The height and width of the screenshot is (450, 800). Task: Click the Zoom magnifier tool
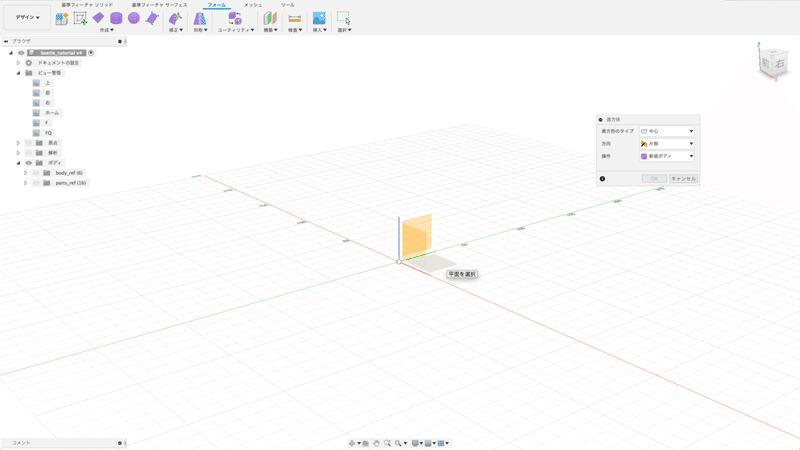387,443
